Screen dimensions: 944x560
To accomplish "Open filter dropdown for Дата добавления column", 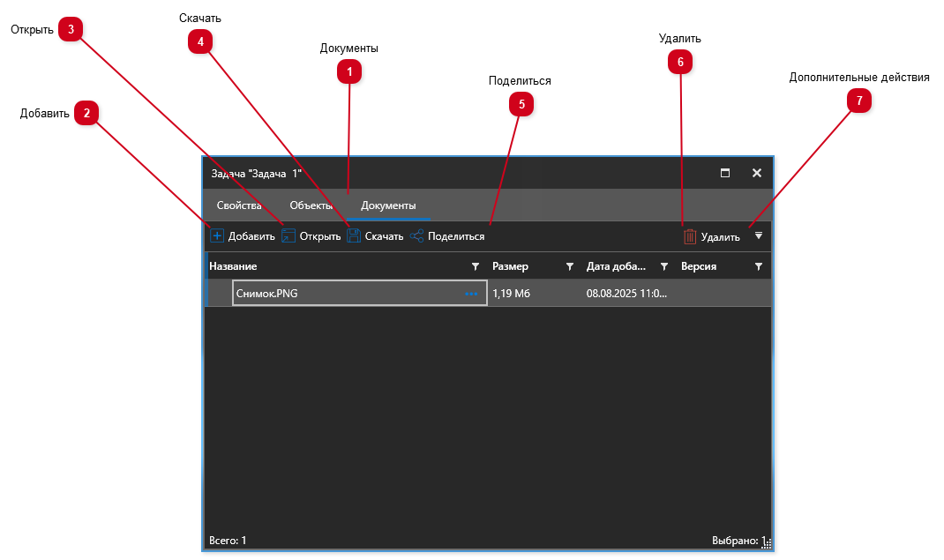I will pos(664,266).
